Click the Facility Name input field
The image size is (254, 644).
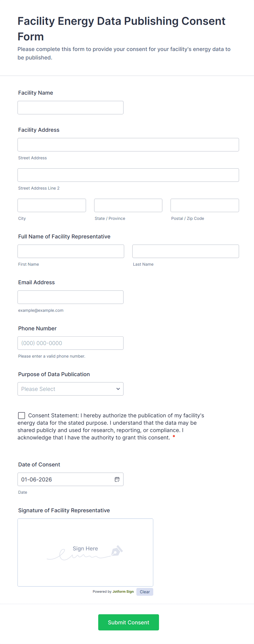point(70,108)
